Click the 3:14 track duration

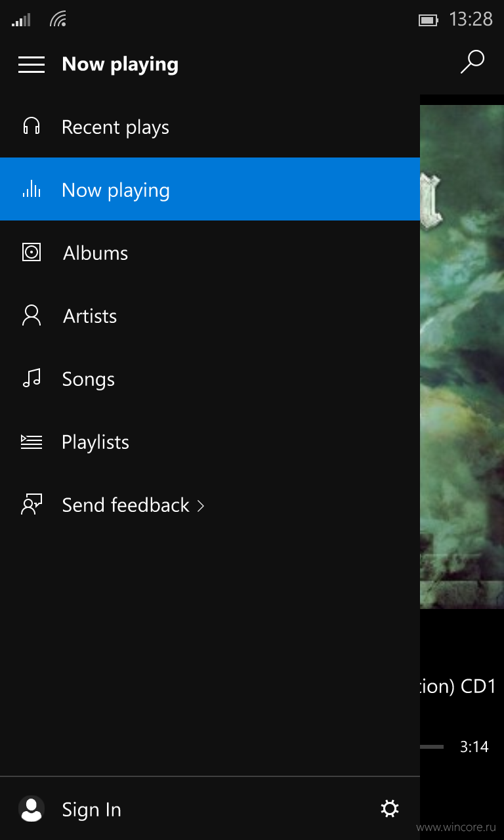474,747
